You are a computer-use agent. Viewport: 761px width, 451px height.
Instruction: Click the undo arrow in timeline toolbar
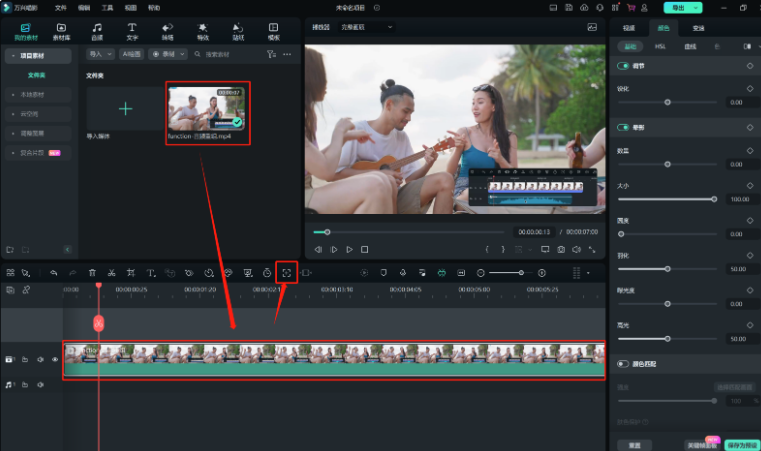[52, 273]
